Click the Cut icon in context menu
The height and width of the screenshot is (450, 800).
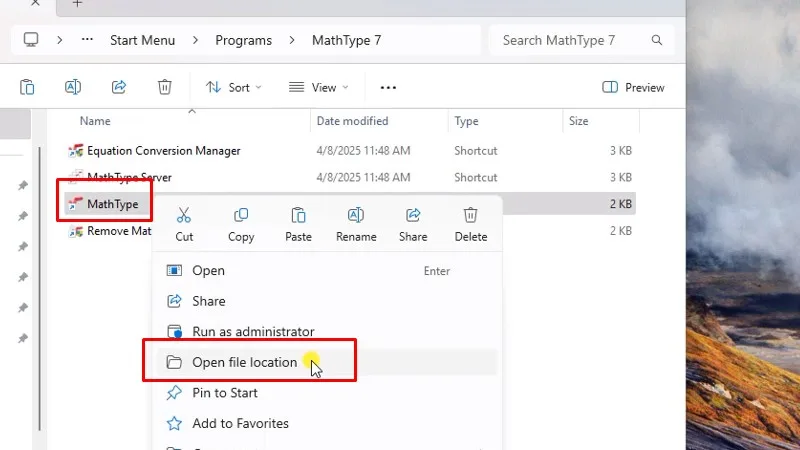184,215
